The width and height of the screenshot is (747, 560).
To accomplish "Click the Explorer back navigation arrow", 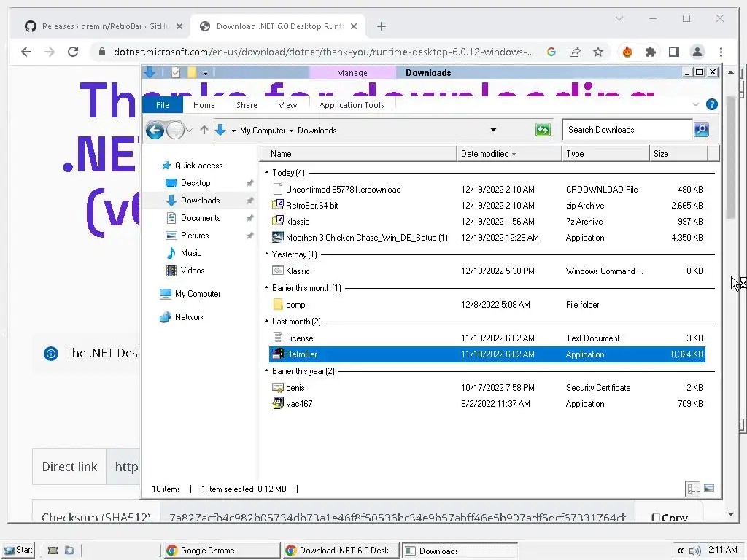I will [x=155, y=130].
